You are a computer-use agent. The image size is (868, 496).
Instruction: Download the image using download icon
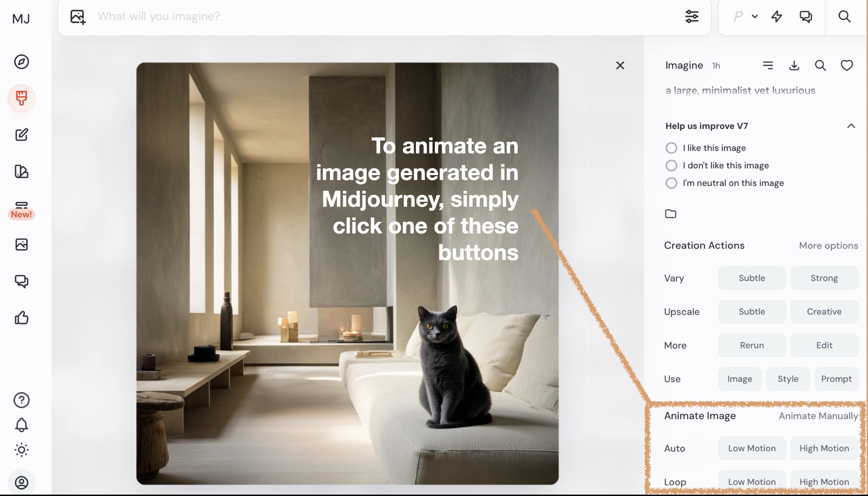(x=794, y=66)
